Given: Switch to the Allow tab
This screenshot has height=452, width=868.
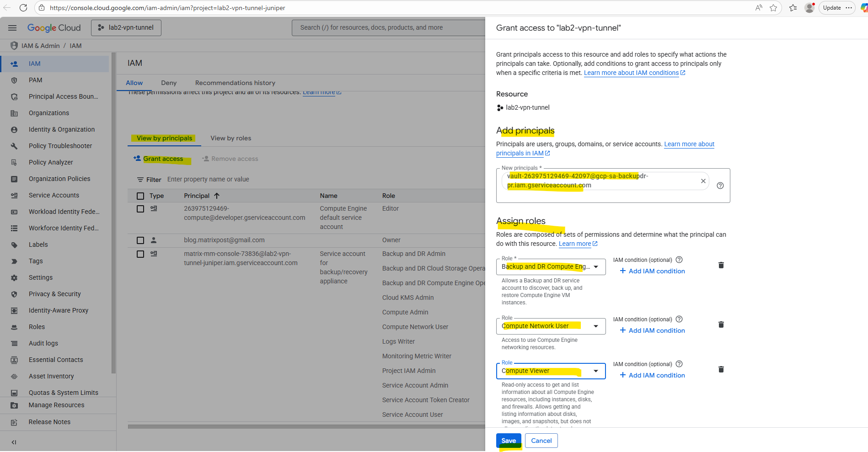Looking at the screenshot, I should [134, 83].
